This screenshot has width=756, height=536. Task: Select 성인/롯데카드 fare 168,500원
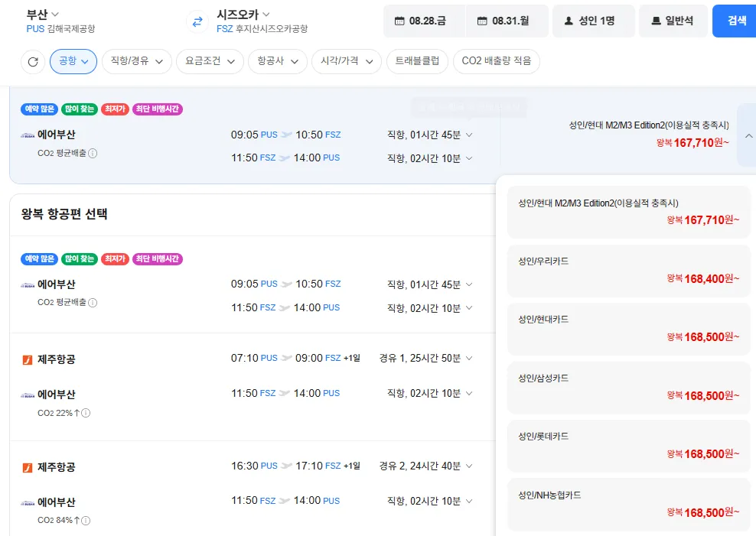(629, 446)
